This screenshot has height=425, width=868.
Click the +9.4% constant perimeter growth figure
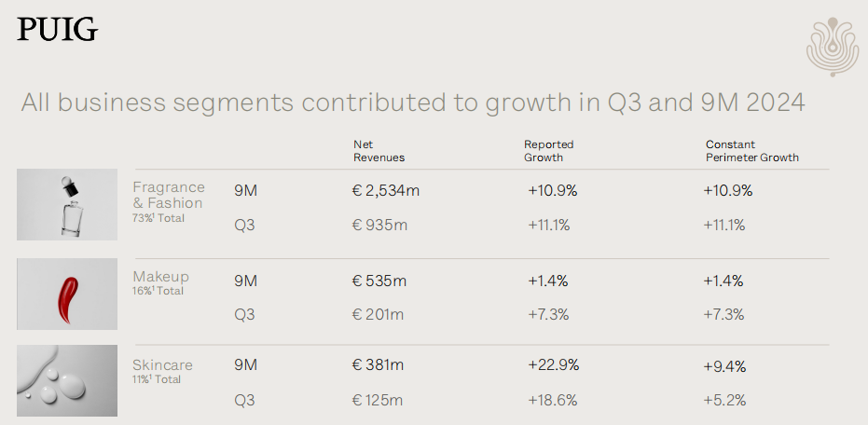pyautogui.click(x=724, y=366)
